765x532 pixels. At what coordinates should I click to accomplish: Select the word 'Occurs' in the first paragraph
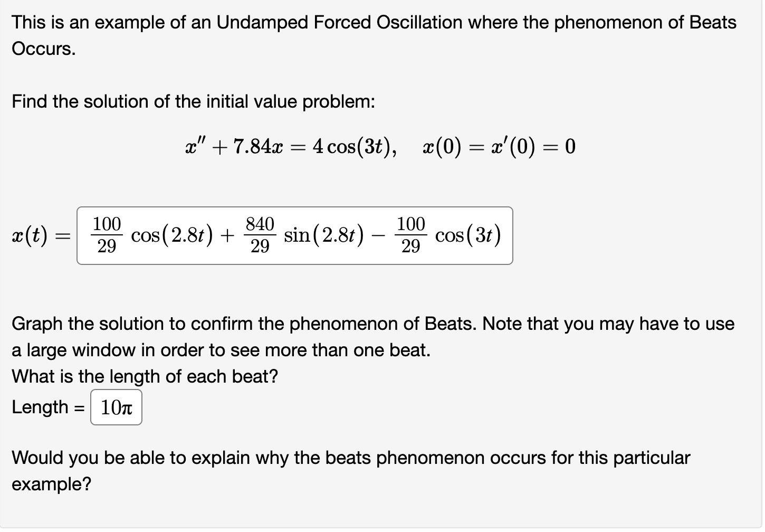click(x=41, y=50)
